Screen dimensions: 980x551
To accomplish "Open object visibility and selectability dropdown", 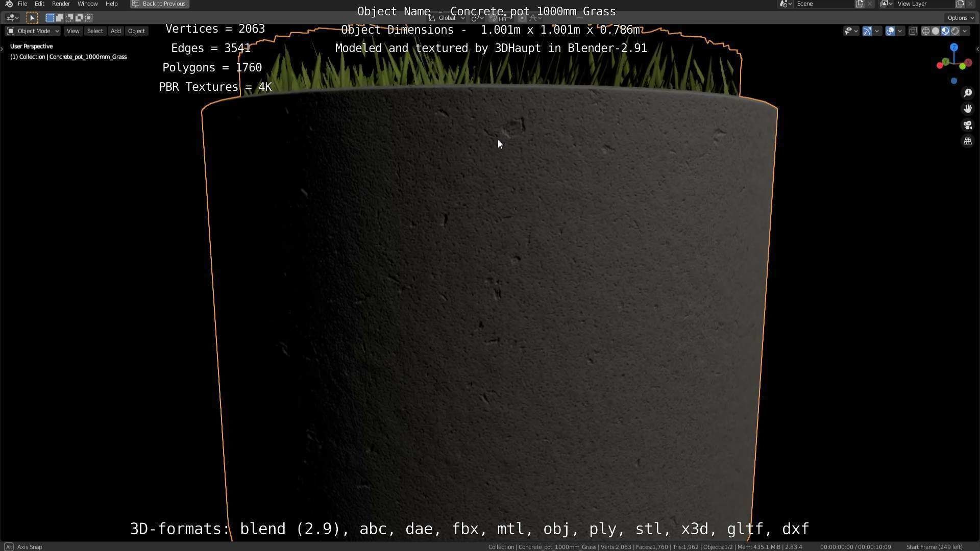I will pyautogui.click(x=851, y=31).
